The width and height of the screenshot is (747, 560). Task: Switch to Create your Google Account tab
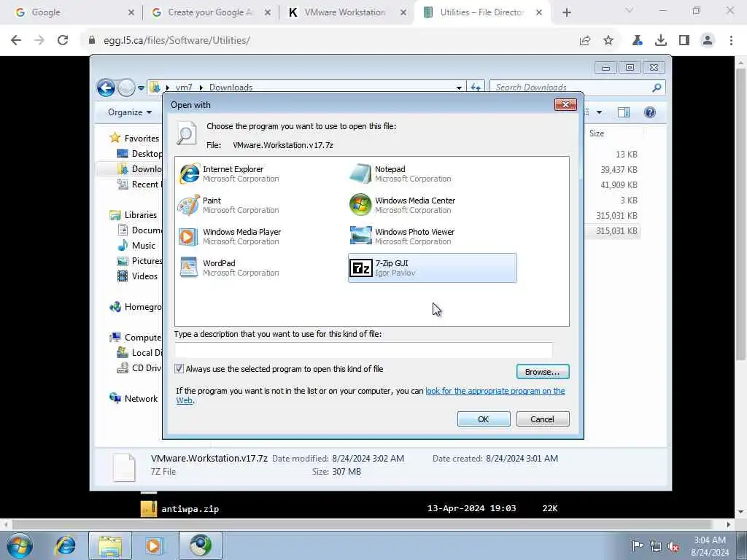point(210,12)
